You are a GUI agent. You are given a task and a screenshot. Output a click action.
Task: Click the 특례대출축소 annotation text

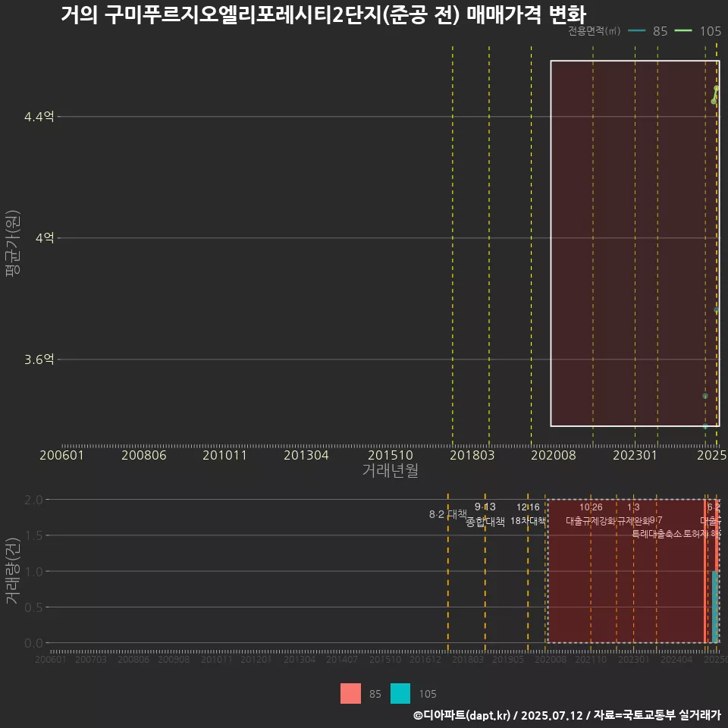point(657,534)
